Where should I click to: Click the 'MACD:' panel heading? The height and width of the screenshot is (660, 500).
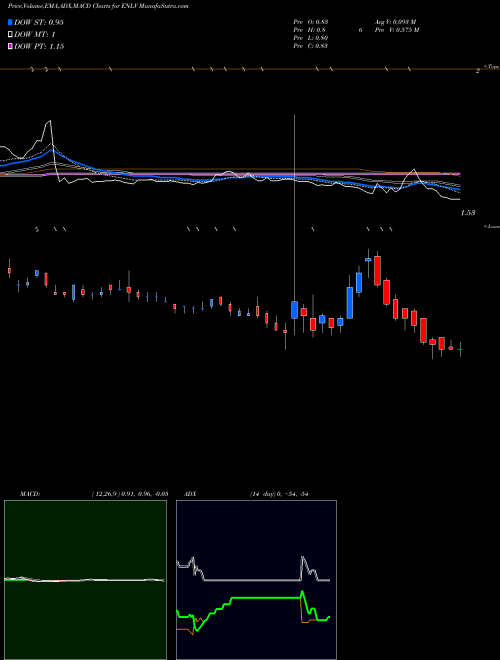coord(30,494)
